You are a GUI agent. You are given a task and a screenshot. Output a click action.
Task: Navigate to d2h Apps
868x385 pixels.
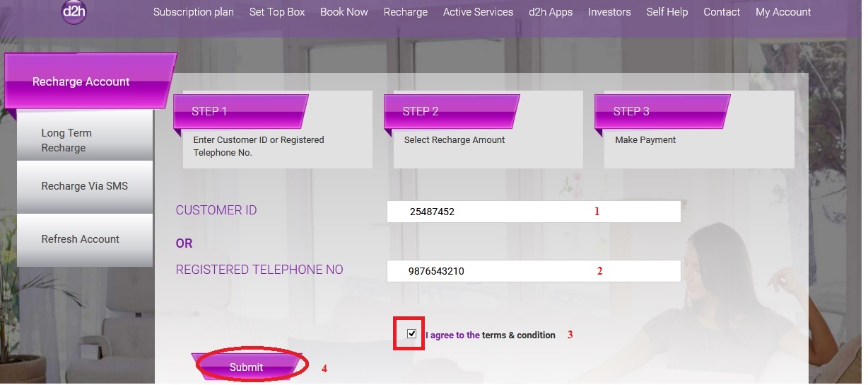coord(551,12)
